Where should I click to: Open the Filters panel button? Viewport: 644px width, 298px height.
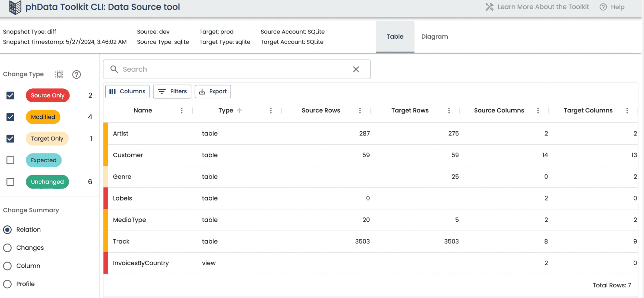coord(172,92)
